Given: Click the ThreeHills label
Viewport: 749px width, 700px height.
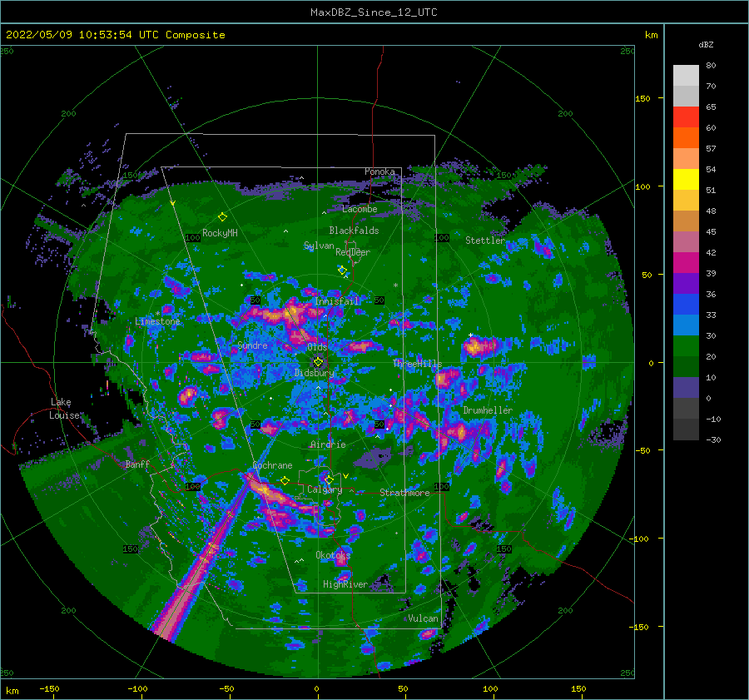Looking at the screenshot, I should pyautogui.click(x=418, y=364).
